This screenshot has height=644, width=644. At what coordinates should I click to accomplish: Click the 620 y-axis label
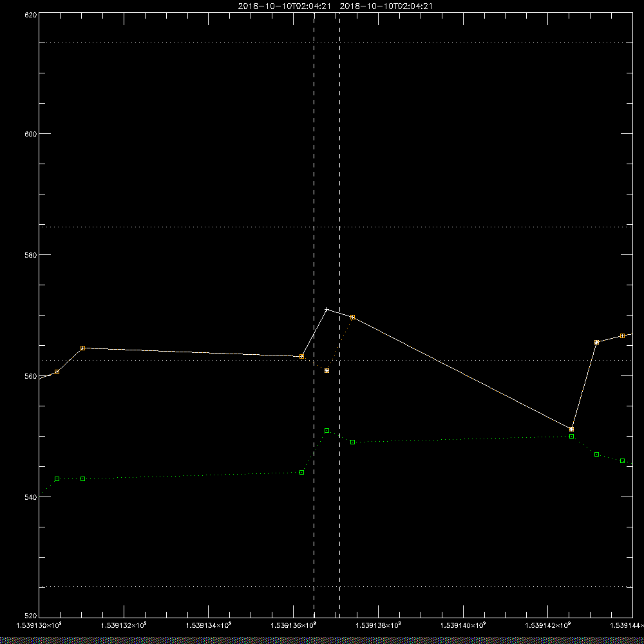pos(31,15)
